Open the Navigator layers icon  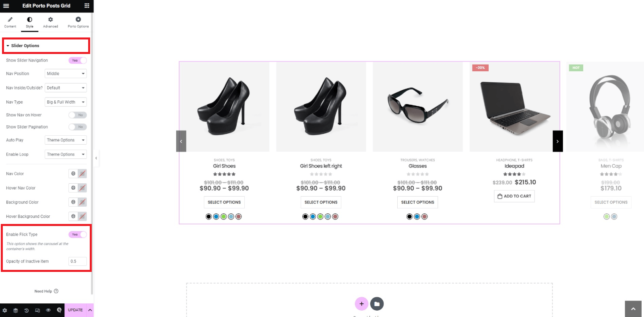[x=16, y=310]
